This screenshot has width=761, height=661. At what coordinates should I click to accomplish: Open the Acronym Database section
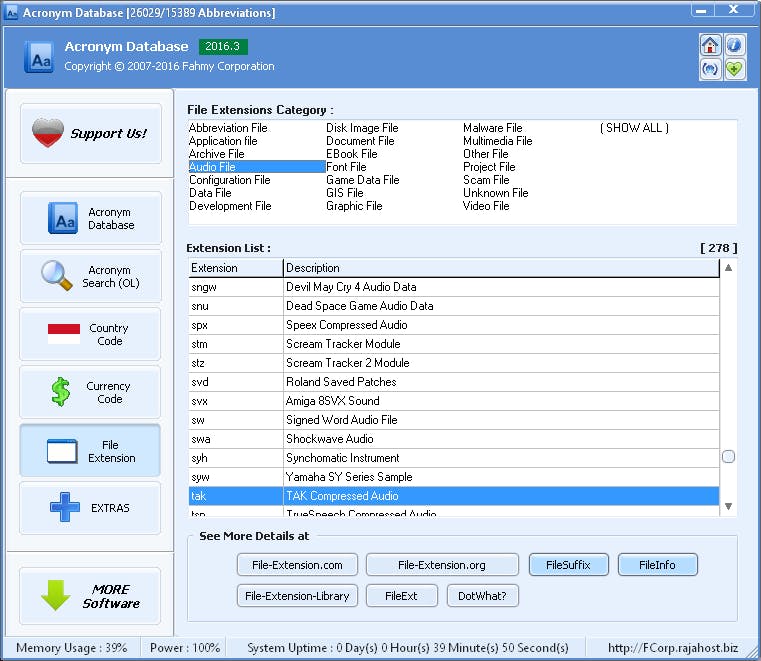(x=91, y=218)
